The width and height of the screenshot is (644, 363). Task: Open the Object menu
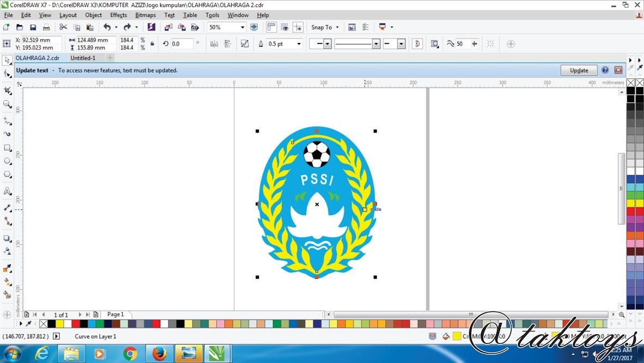pyautogui.click(x=93, y=15)
